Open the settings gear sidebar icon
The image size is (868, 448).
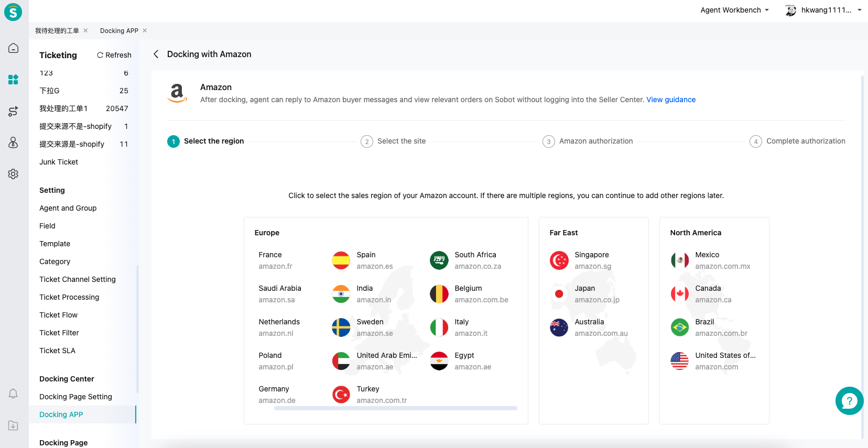tap(14, 174)
